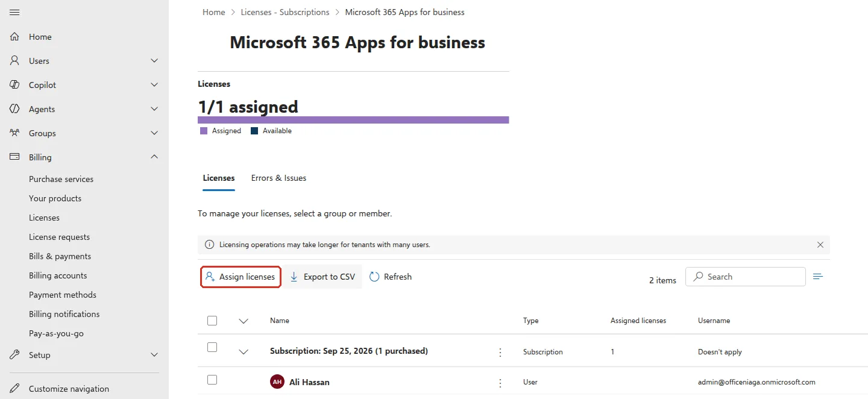The height and width of the screenshot is (399, 868).
Task: Check the Subscription Sep 25, 2026 row checkbox
Action: [212, 347]
